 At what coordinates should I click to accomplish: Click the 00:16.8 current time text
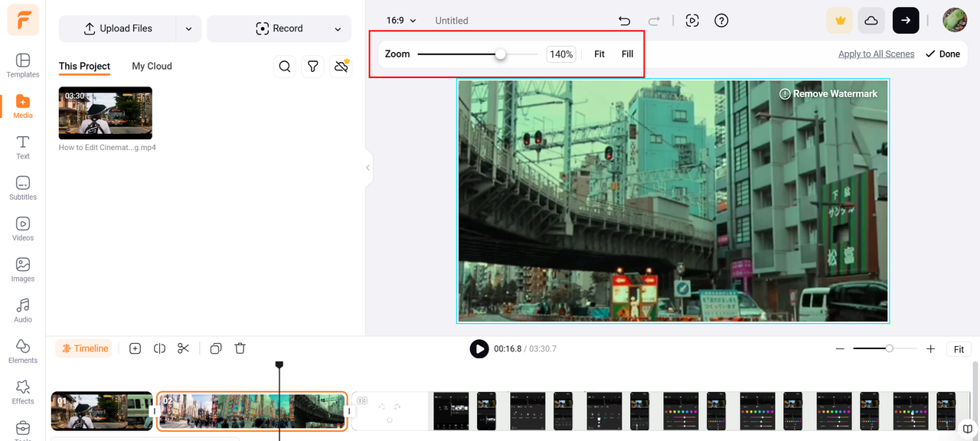pos(508,349)
